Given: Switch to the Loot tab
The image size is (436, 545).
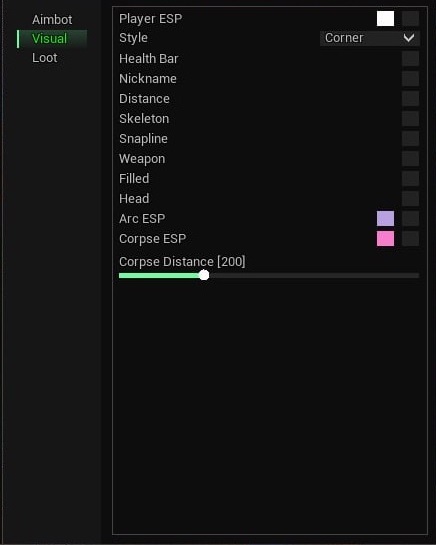Looking at the screenshot, I should 45,58.
